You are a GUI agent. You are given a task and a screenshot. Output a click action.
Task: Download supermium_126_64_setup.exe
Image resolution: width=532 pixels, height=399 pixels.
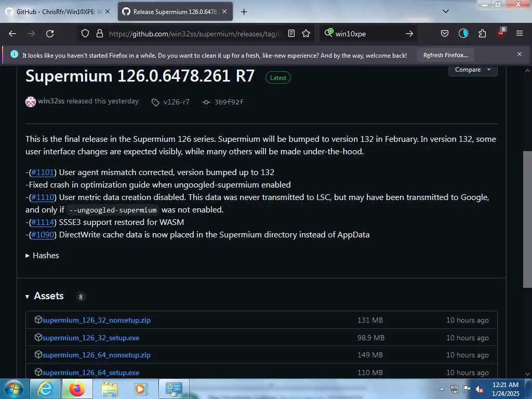(90, 373)
